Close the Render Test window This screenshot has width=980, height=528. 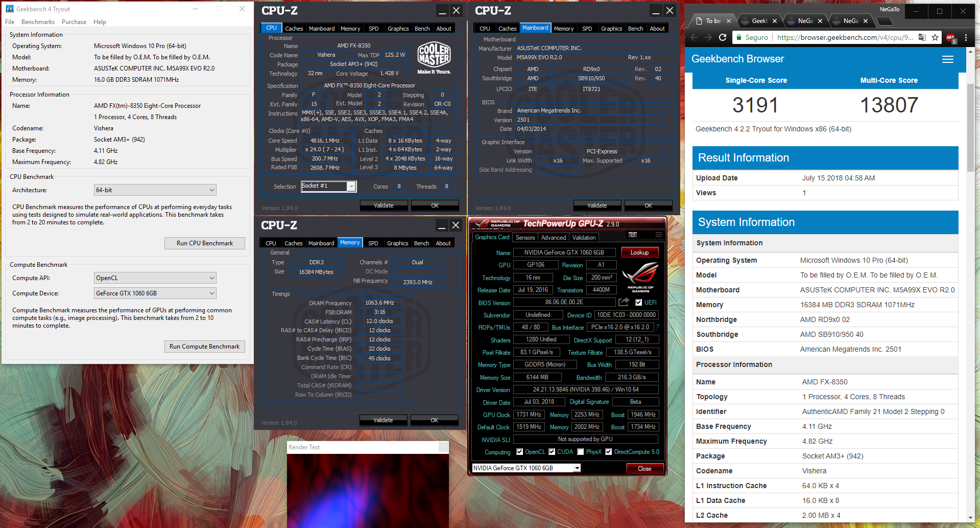443,447
